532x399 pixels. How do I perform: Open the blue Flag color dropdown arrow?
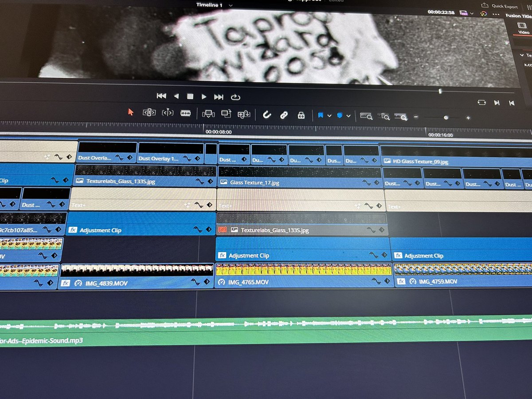coord(329,116)
